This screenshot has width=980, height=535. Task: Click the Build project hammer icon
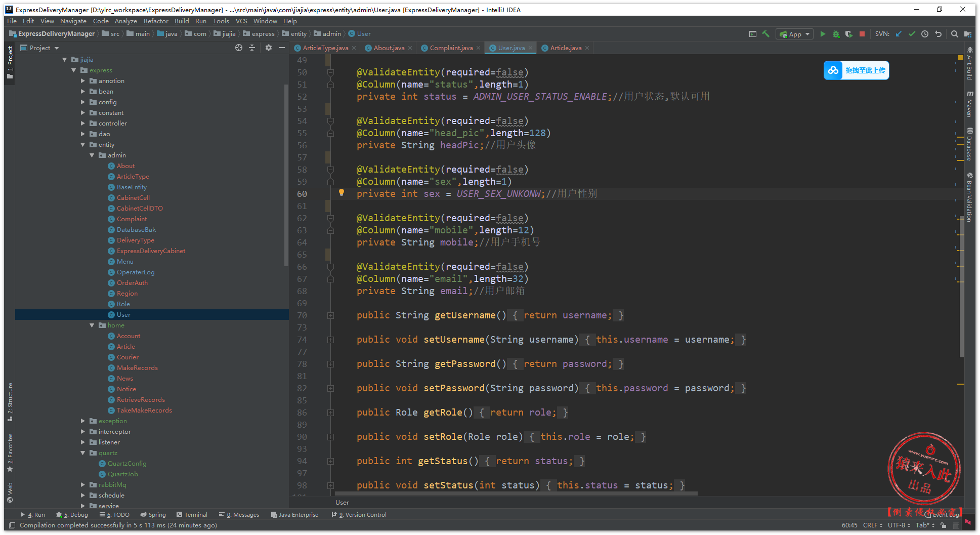point(766,34)
